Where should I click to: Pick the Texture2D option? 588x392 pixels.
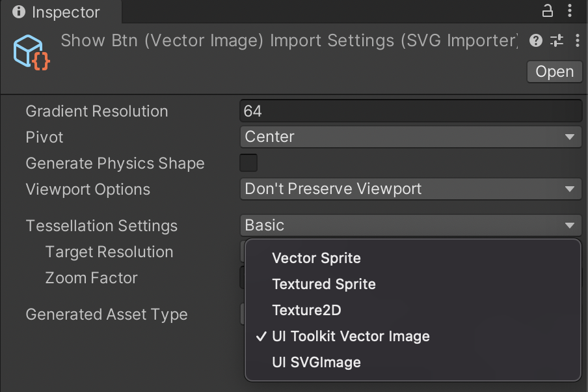(x=306, y=310)
